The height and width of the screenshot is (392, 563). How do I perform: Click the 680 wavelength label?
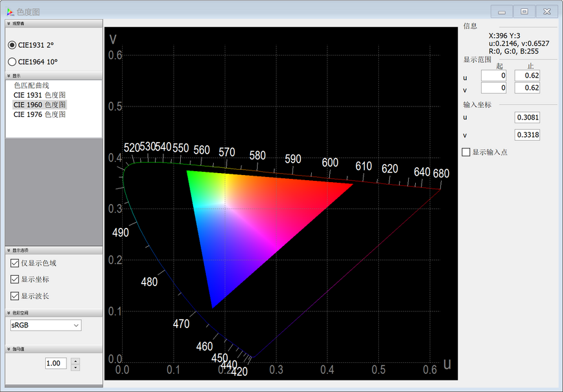click(441, 174)
